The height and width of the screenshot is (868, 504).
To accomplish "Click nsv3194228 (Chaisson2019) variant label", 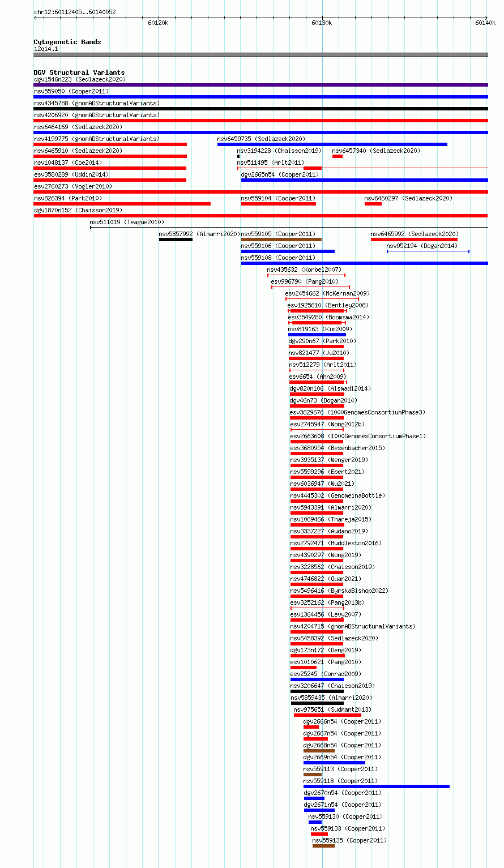I will point(279,151).
